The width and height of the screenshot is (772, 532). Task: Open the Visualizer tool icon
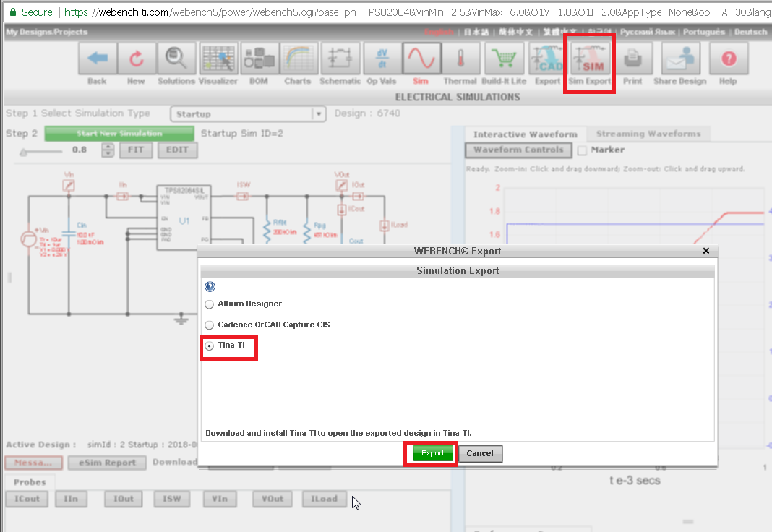point(218,59)
